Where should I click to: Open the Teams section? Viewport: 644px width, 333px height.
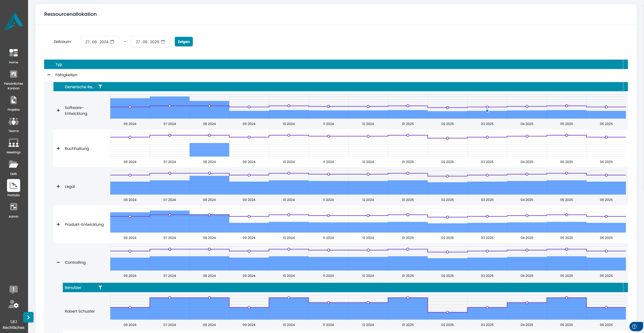[x=13, y=122]
